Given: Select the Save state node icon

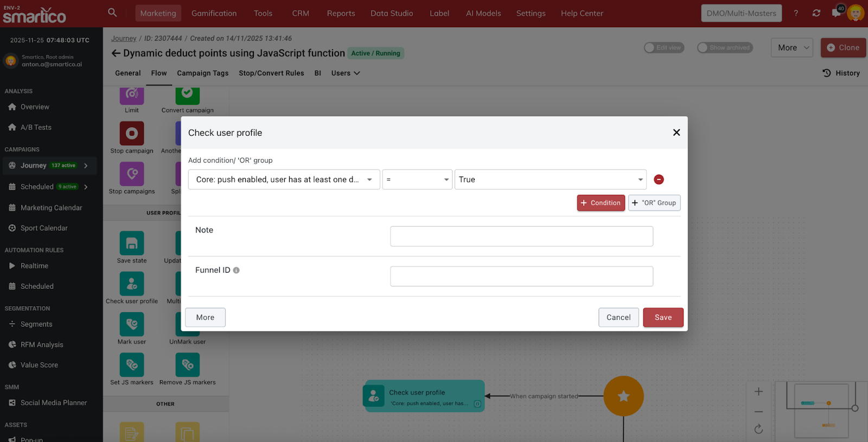Looking at the screenshot, I should pos(132,243).
